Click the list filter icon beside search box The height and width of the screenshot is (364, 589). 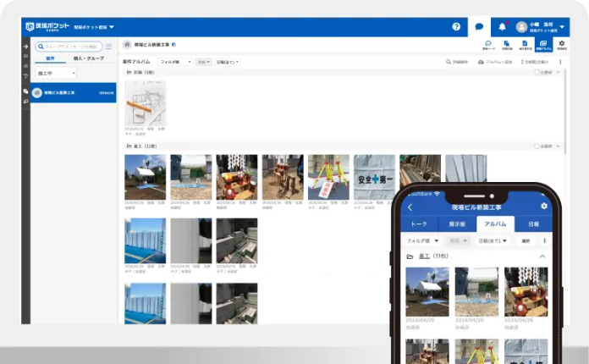108,47
